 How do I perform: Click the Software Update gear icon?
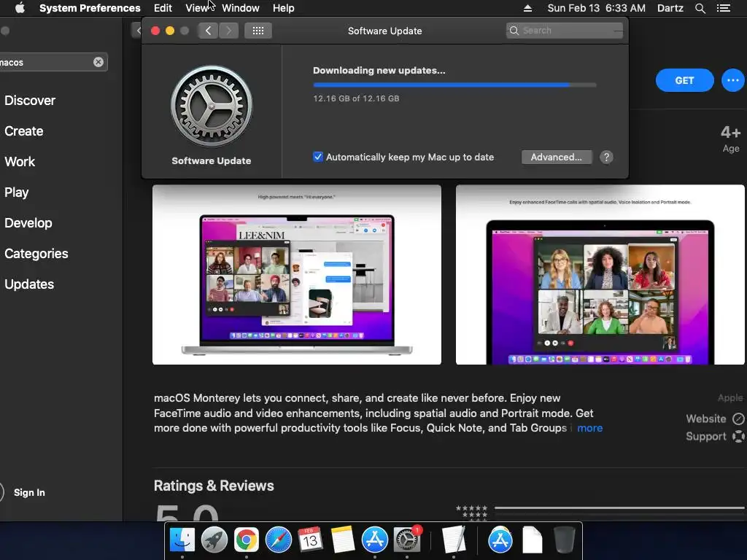[x=212, y=106]
